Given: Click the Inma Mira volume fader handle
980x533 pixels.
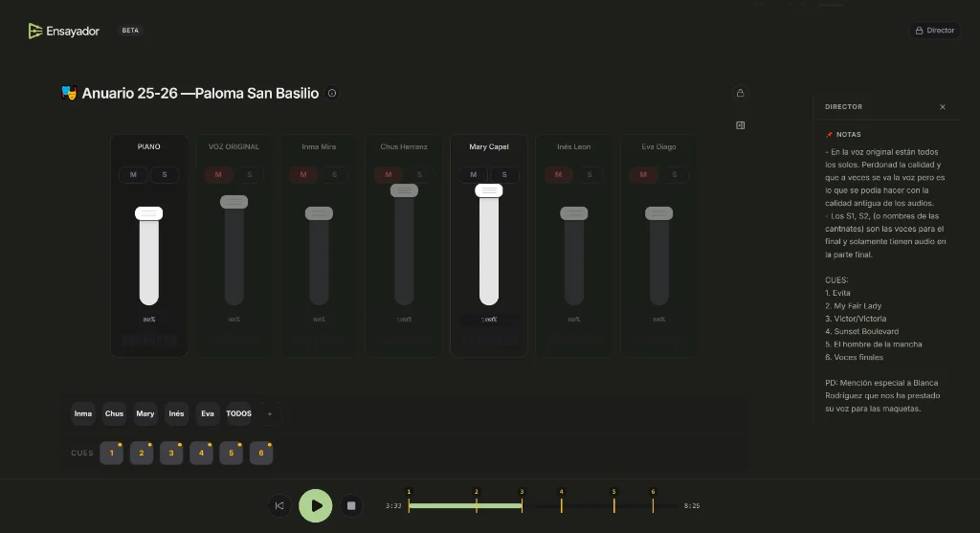Looking at the screenshot, I should (319, 213).
